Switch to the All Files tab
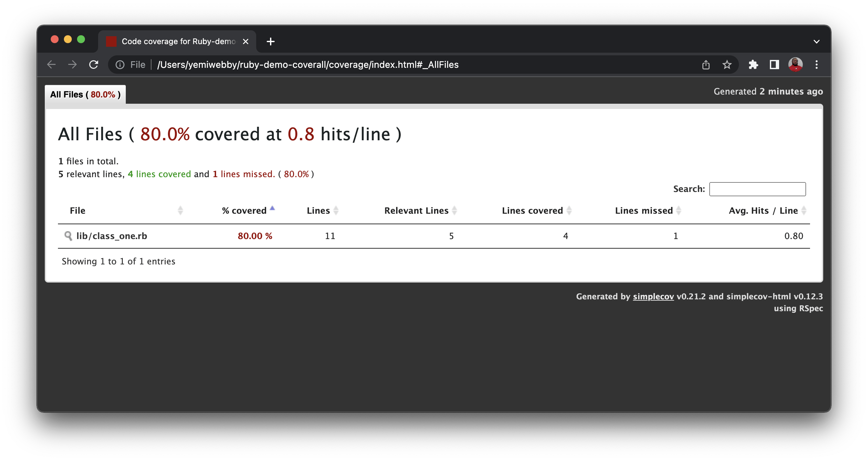The width and height of the screenshot is (868, 461). 85,95
